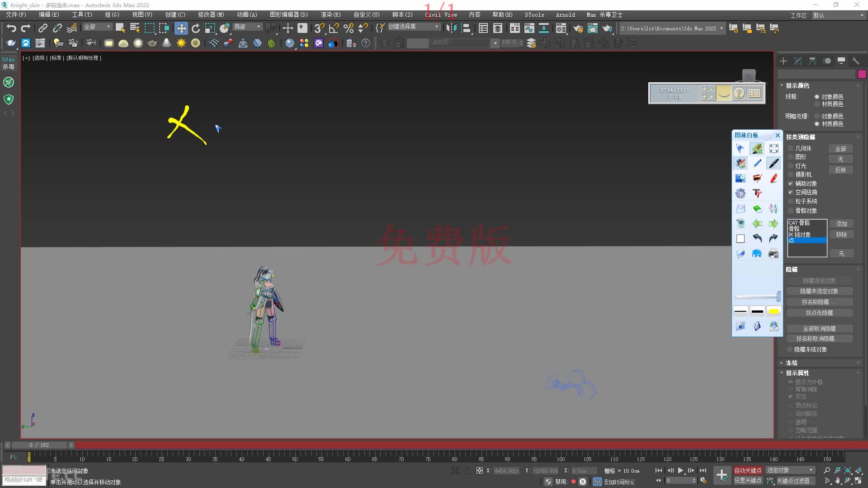Click the magenta object color swatch
The height and width of the screenshot is (488, 868).
[862, 74]
